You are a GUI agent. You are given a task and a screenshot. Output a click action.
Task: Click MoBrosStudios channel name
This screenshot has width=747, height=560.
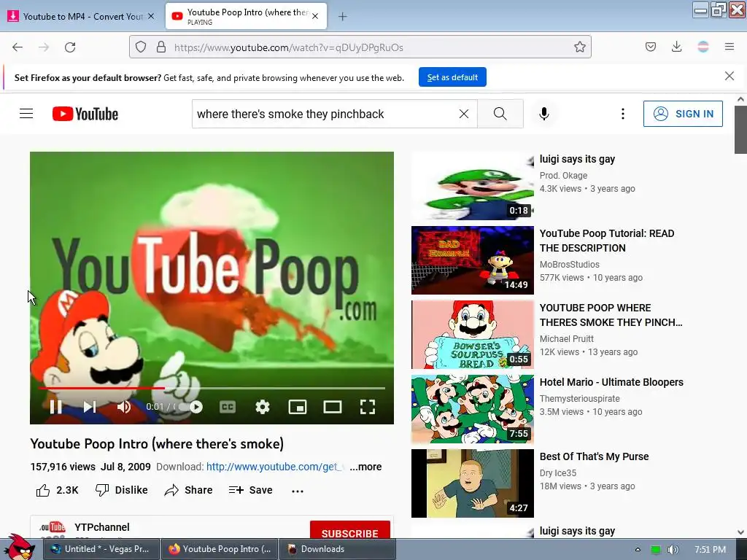(569, 264)
